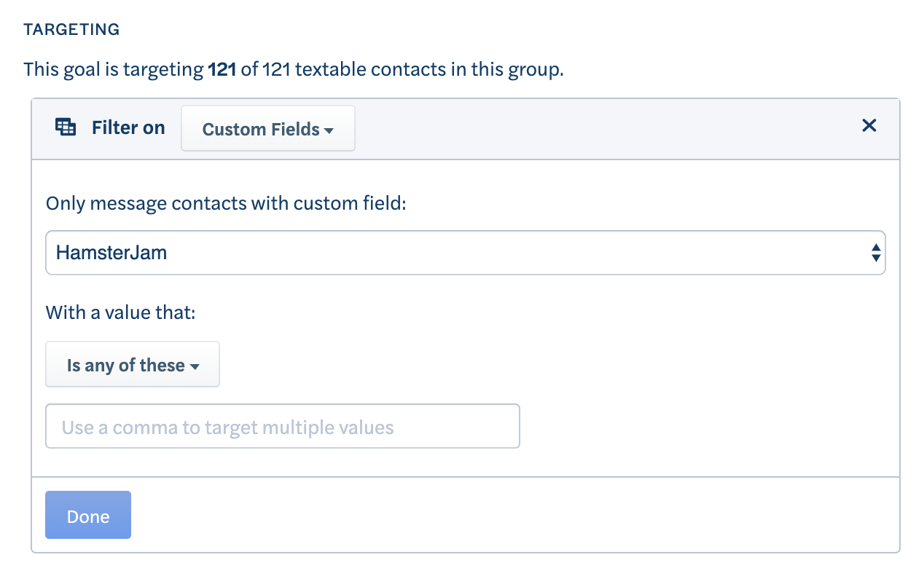Click the HamsterJam text inside the selector
924x568 pixels.
[x=111, y=253]
